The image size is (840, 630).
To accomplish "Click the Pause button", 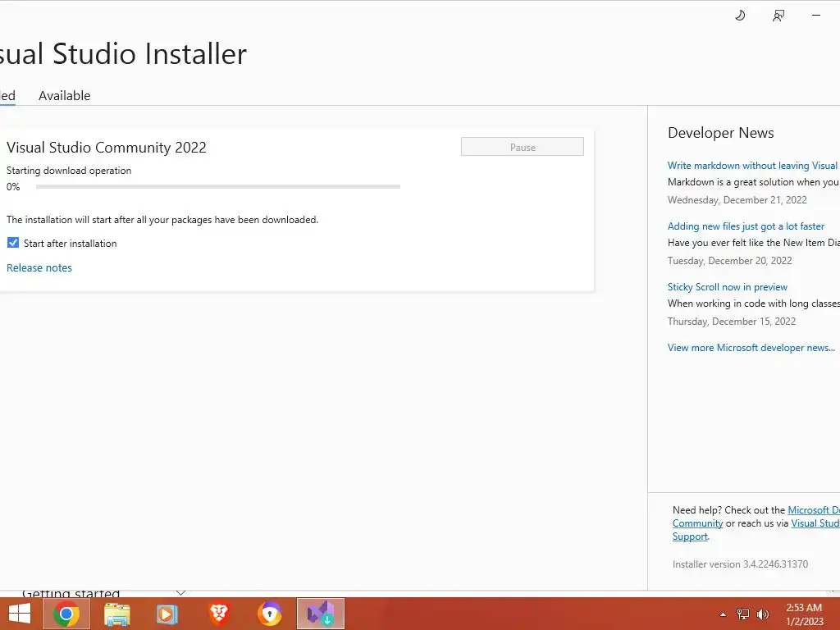I will click(x=523, y=147).
